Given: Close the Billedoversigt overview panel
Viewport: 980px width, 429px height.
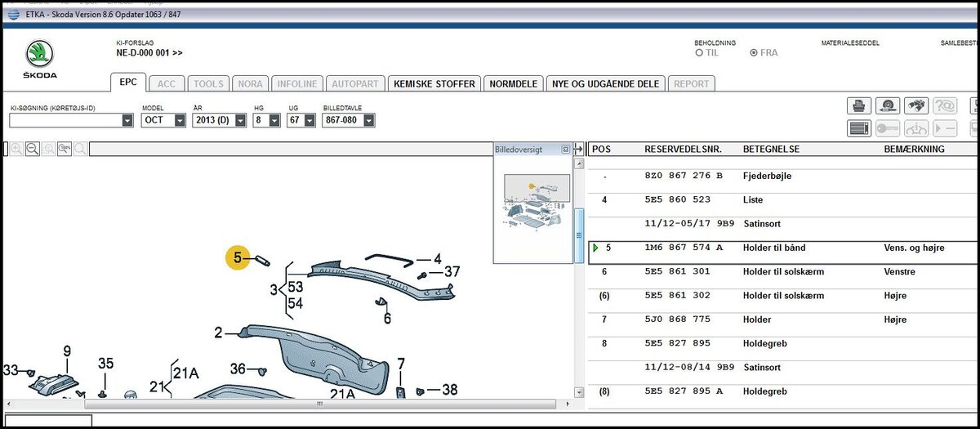Looking at the screenshot, I should point(565,150).
